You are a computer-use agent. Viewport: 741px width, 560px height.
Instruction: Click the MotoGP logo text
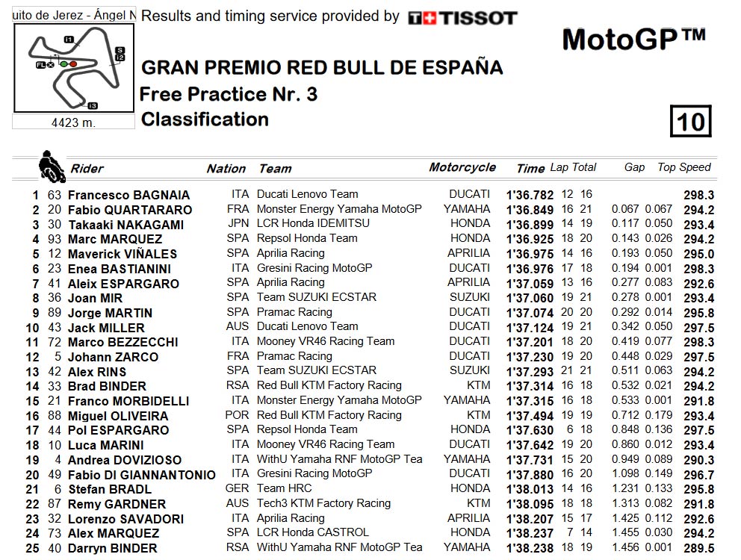pyautogui.click(x=634, y=39)
